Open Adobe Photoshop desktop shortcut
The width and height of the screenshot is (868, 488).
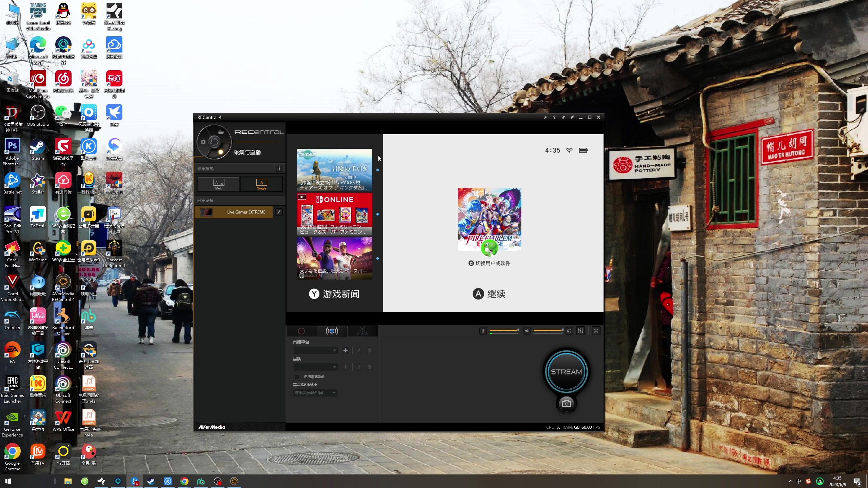[x=12, y=152]
